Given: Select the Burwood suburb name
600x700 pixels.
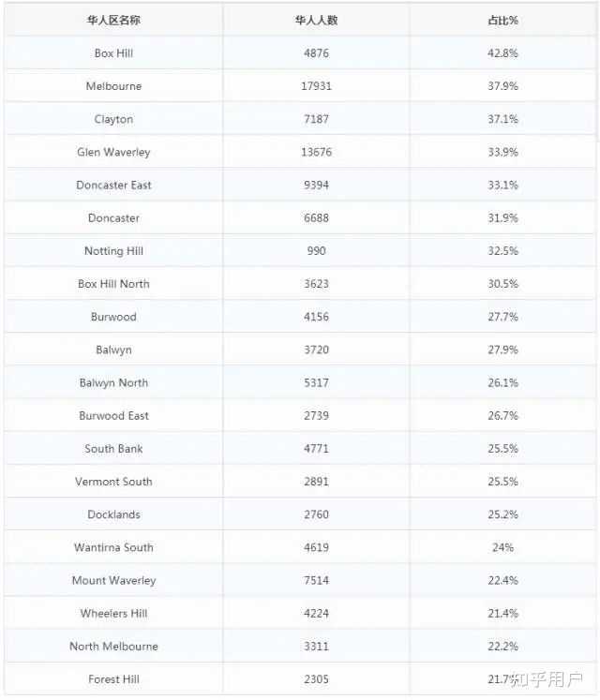Looking at the screenshot, I should tap(113, 317).
